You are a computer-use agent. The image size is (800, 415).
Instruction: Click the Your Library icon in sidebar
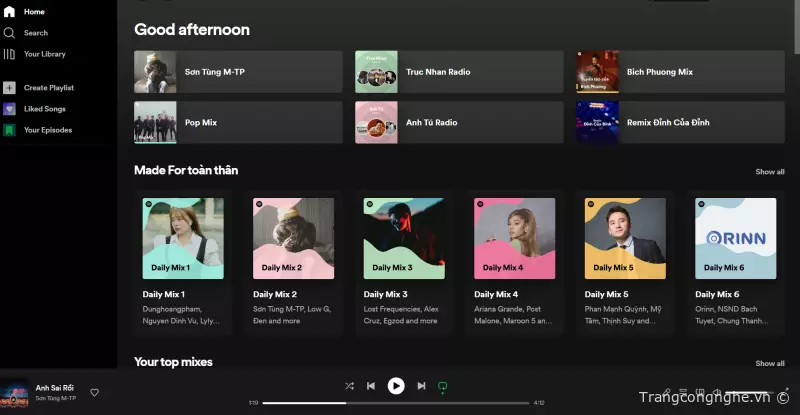pos(9,54)
